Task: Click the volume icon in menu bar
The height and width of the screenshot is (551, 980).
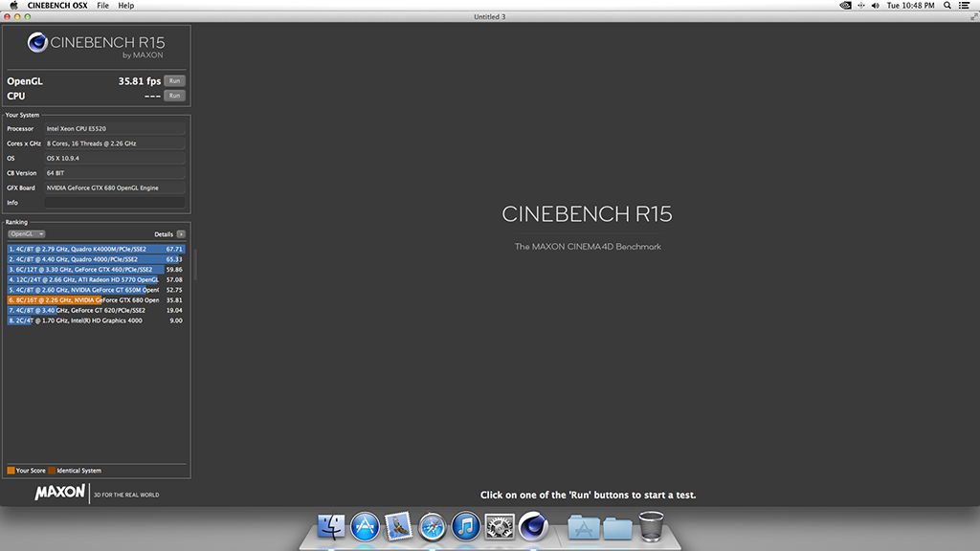Action: click(x=875, y=6)
